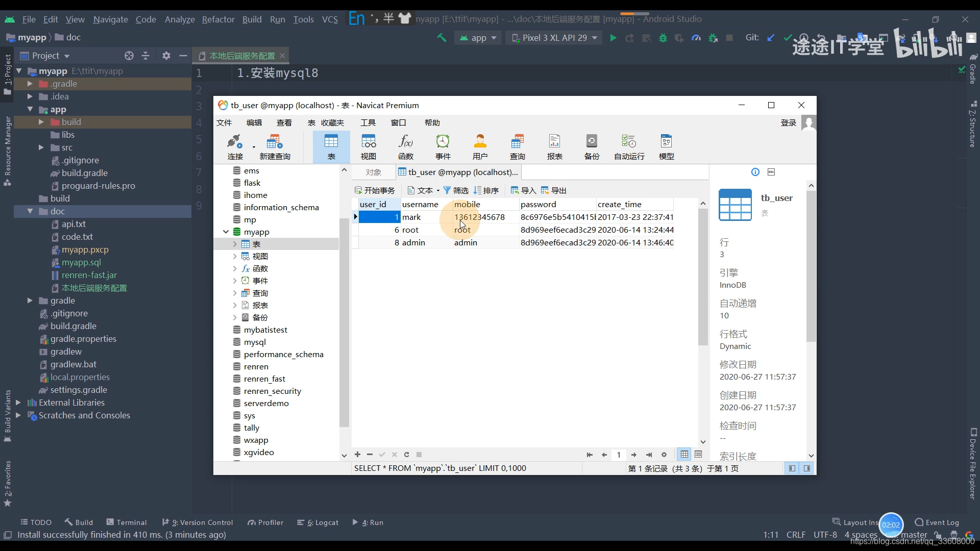
Task: Open the 查询 query toolbar icon
Action: point(518,146)
